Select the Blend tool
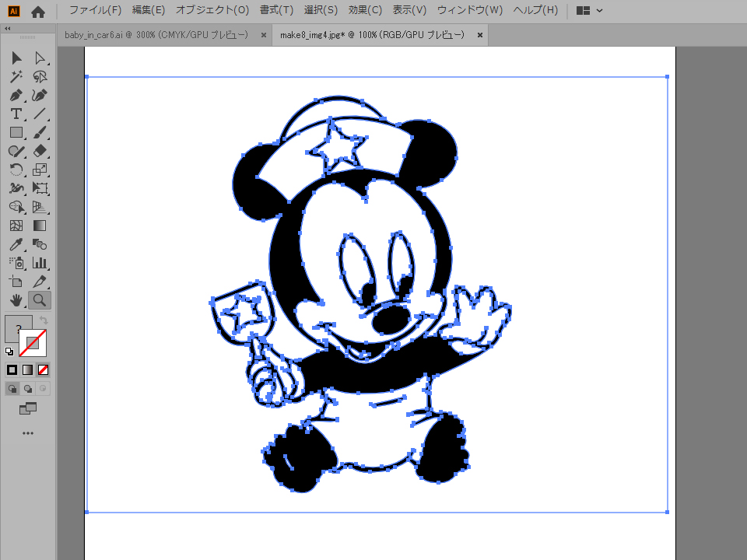This screenshot has height=560, width=747. pos(40,244)
